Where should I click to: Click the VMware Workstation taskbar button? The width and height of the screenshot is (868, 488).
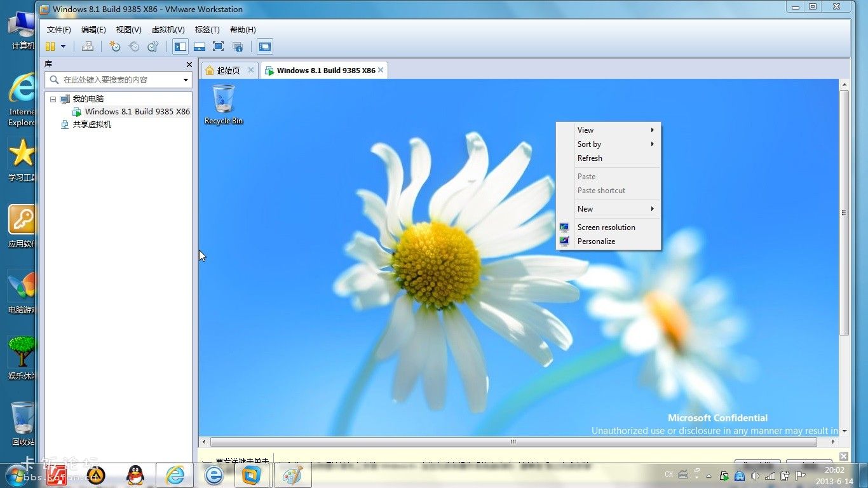tap(252, 475)
